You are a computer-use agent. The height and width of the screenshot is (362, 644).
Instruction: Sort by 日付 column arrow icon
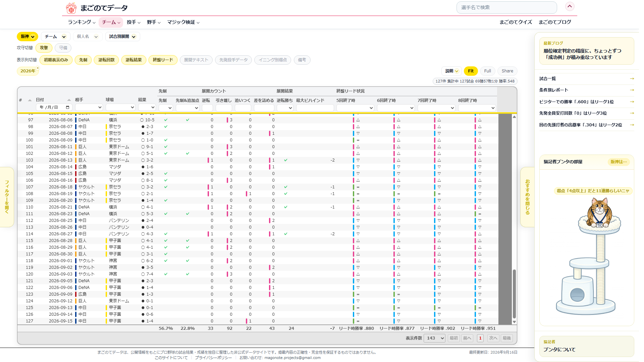[x=69, y=100]
